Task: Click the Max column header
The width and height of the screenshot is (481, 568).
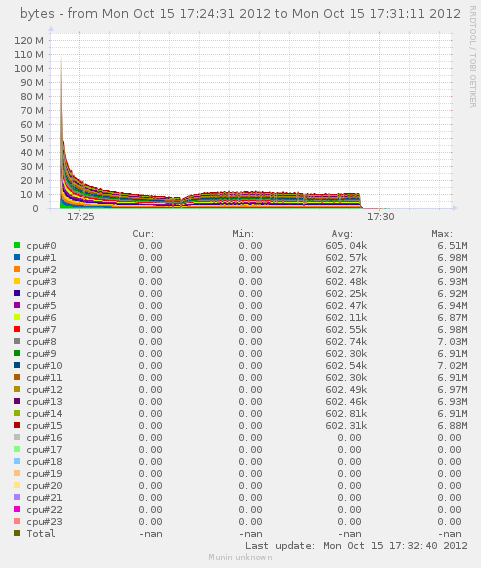Action: click(442, 234)
